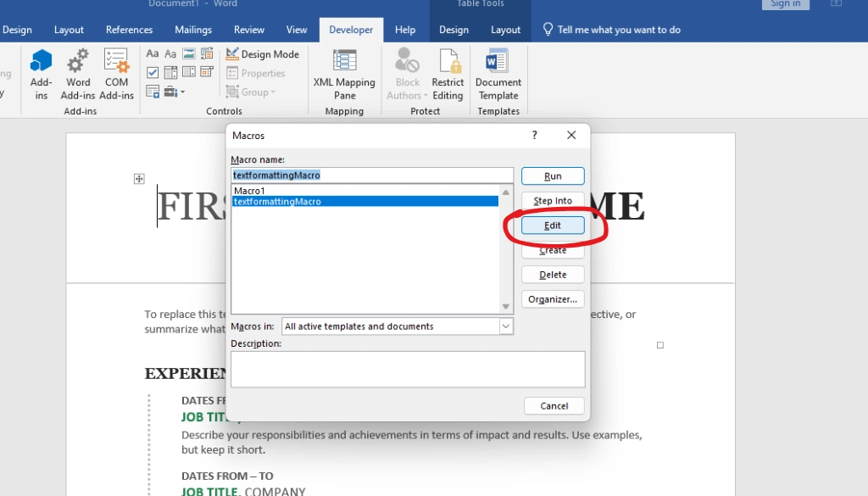
Task: Open Word Add-ins
Action: click(78, 75)
